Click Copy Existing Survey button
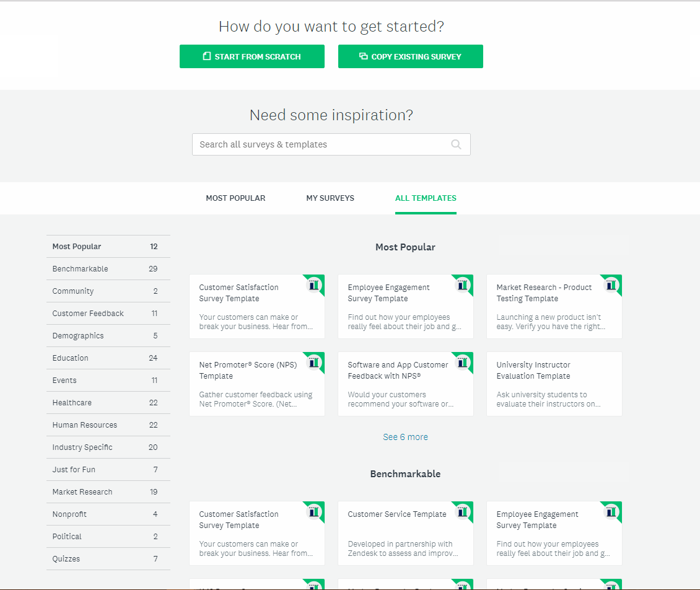The height and width of the screenshot is (590, 700). (410, 56)
